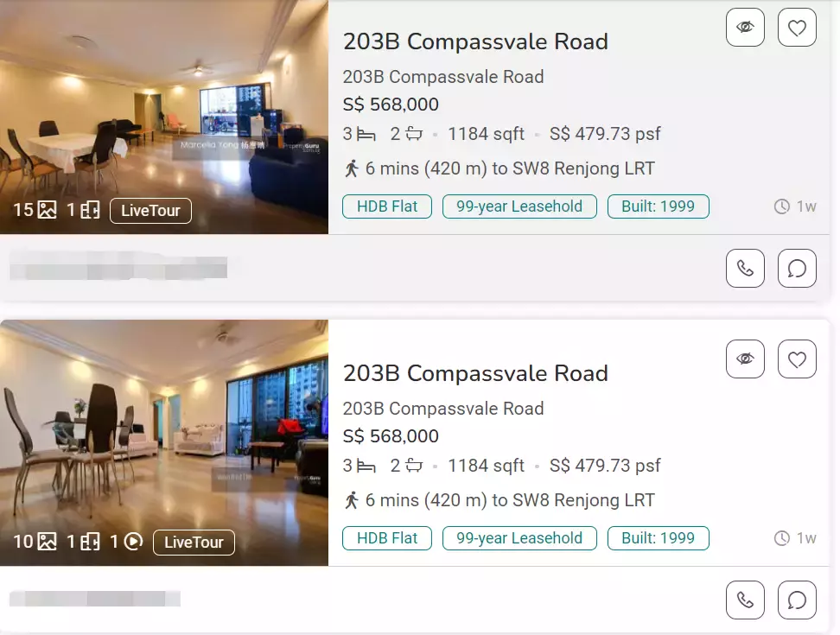Add first listing to favorites heart

[x=797, y=28]
